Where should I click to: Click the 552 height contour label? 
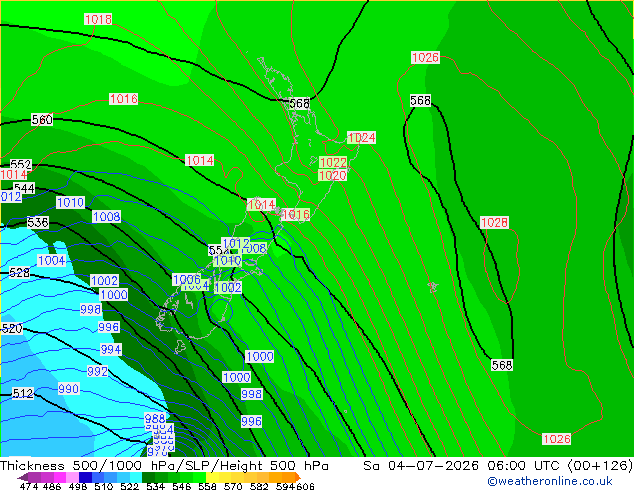21,165
